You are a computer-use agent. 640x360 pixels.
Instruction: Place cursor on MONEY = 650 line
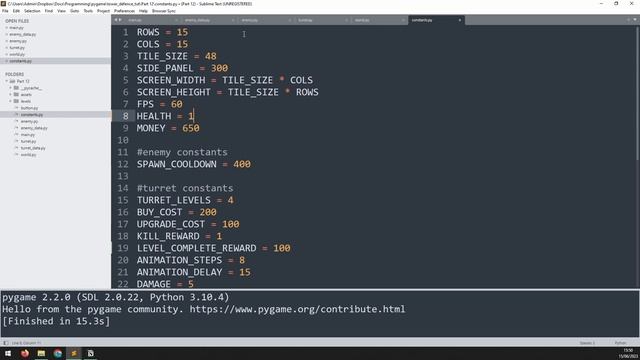tap(168, 128)
